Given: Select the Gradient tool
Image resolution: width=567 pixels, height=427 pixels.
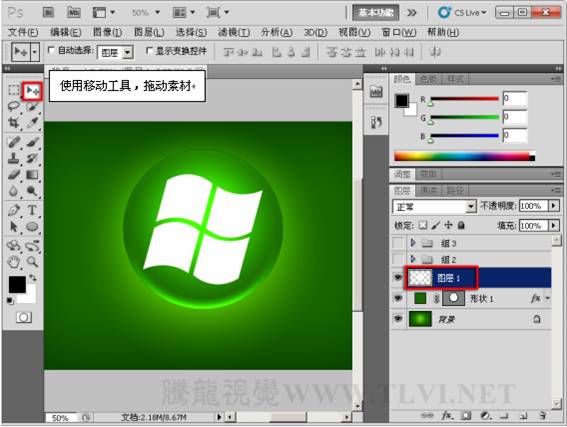Looking at the screenshot, I should pyautogui.click(x=32, y=175).
